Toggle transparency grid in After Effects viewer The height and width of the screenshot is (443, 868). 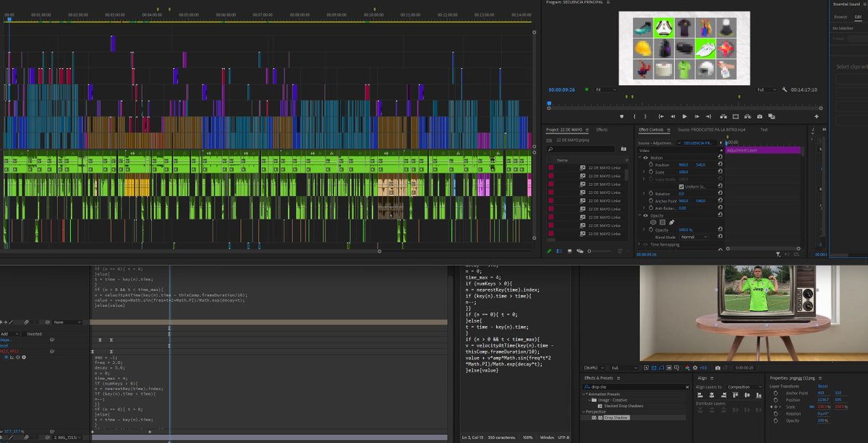coord(654,368)
